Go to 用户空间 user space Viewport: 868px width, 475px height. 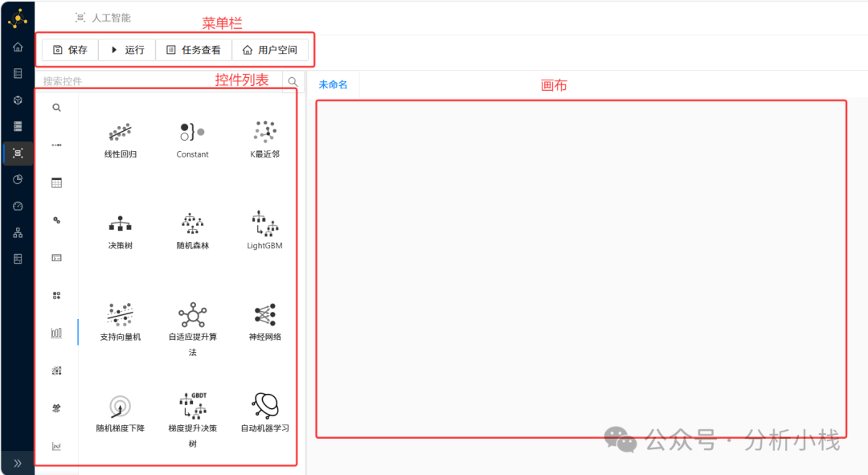pos(270,50)
